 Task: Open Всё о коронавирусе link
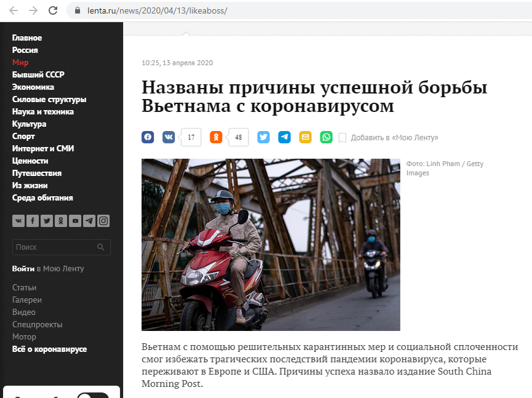(50, 349)
